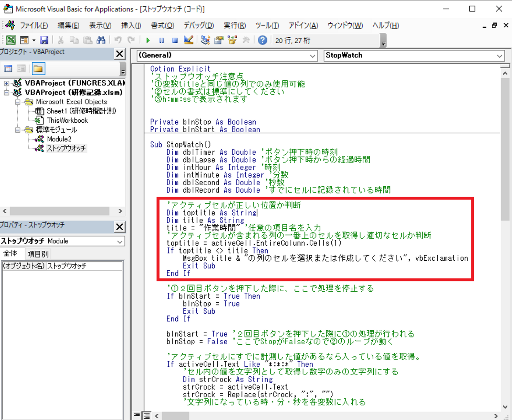Open the (General) object dropdown

click(313, 56)
